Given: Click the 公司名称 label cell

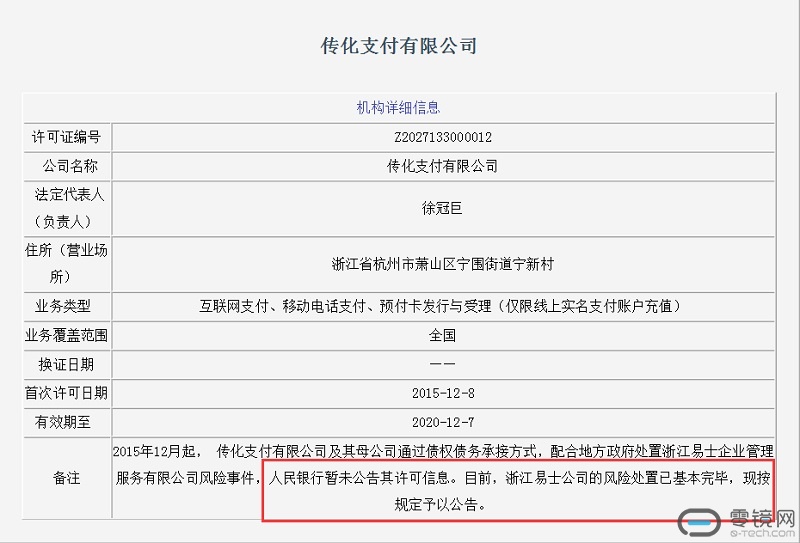Looking at the screenshot, I should click(x=67, y=166).
